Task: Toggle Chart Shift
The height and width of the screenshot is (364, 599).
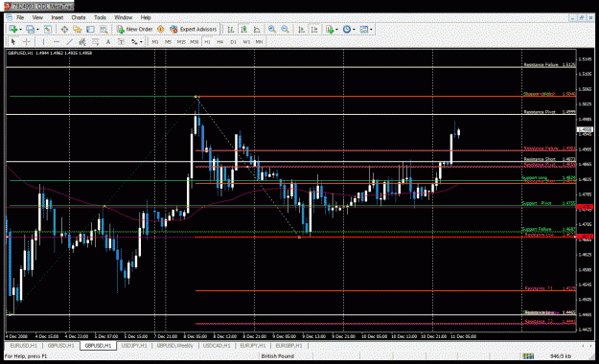Action: point(314,30)
